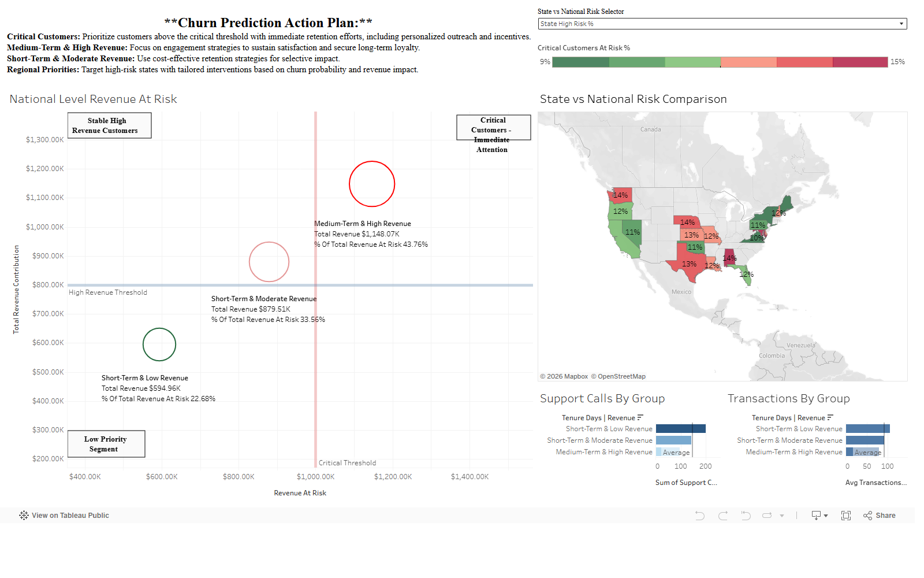Select the darkest green legend swatch
This screenshot has height=578, width=924.
[580, 62]
